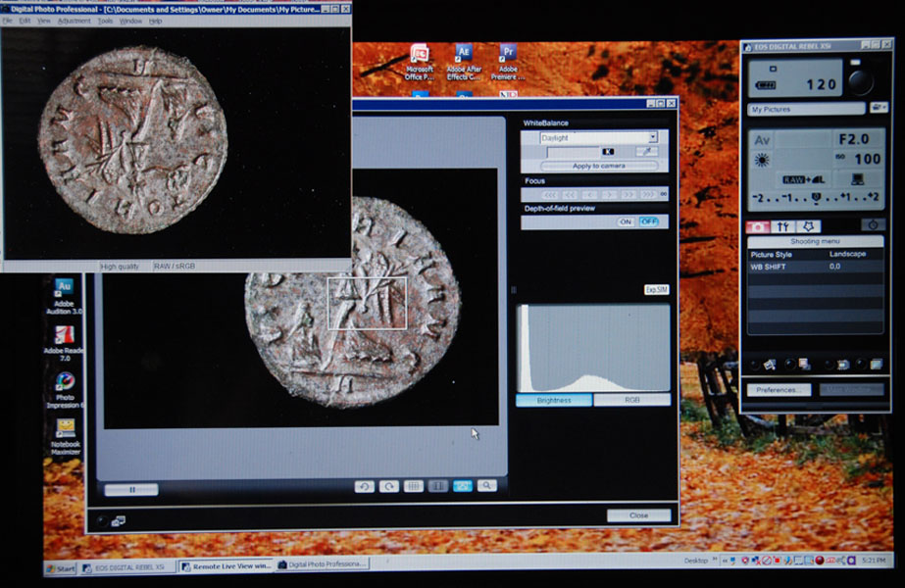
Task: Rotate the live view counterclockwise
Action: (x=364, y=486)
